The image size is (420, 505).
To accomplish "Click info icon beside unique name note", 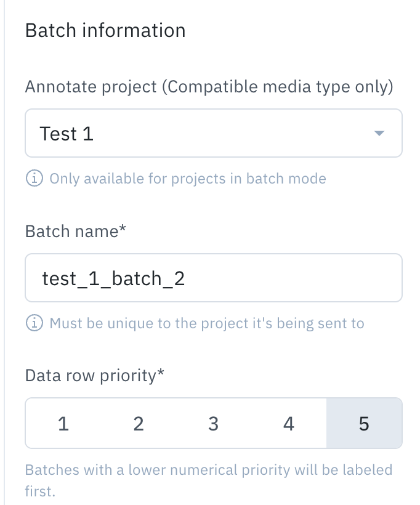I will click(34, 323).
